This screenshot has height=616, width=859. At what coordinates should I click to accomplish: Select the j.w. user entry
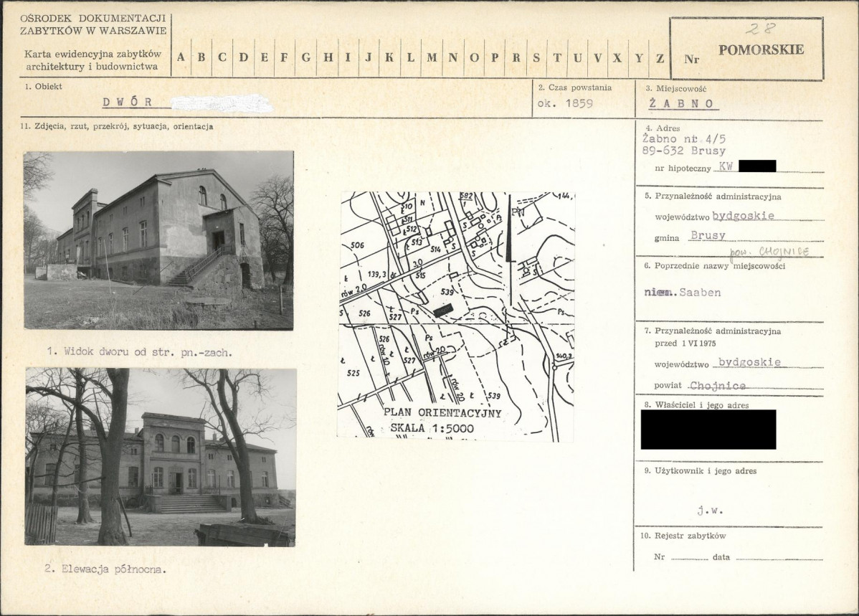click(710, 511)
